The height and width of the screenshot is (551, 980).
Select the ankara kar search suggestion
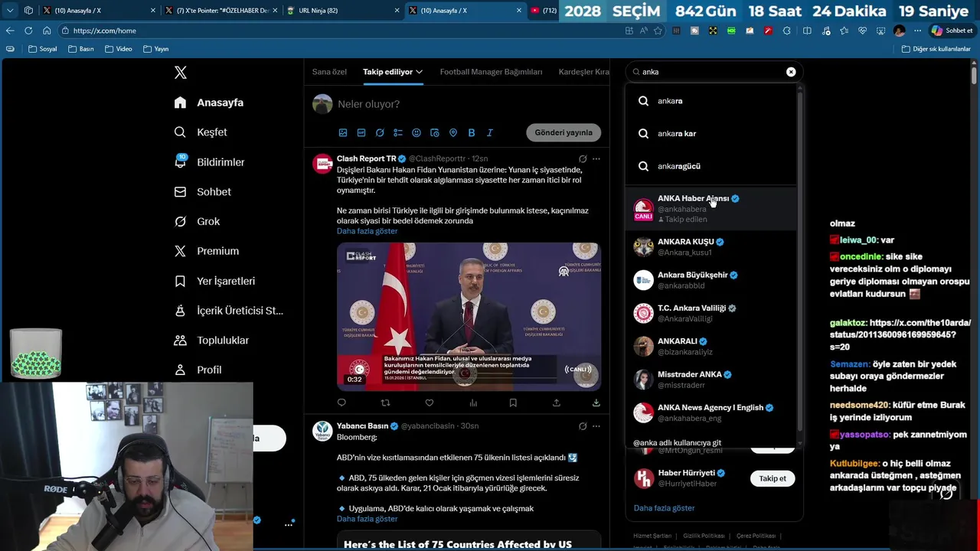click(711, 133)
